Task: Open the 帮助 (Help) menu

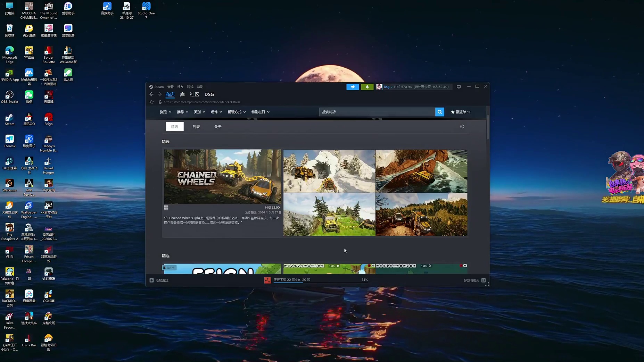Action: pos(200,87)
